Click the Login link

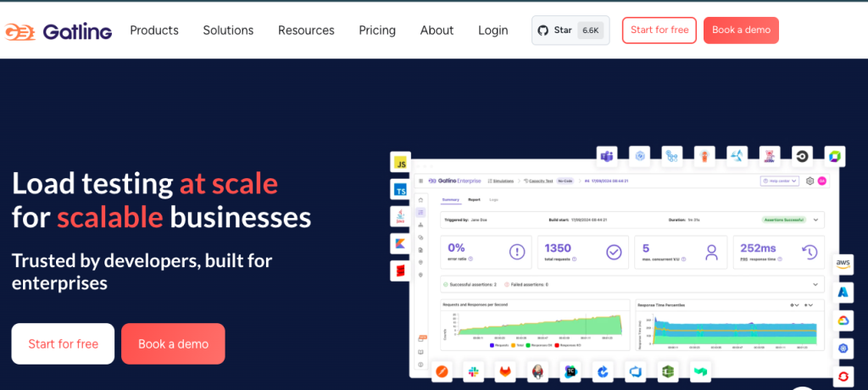(x=493, y=31)
